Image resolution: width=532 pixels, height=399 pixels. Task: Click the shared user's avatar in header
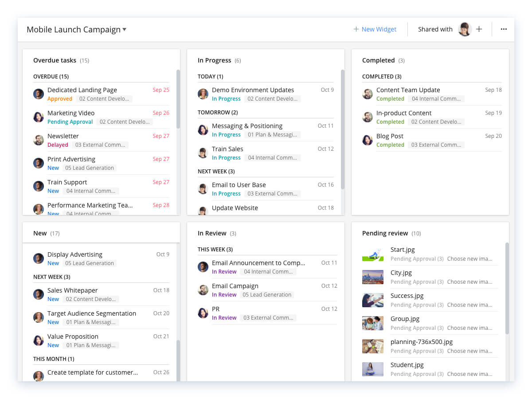pyautogui.click(x=465, y=29)
